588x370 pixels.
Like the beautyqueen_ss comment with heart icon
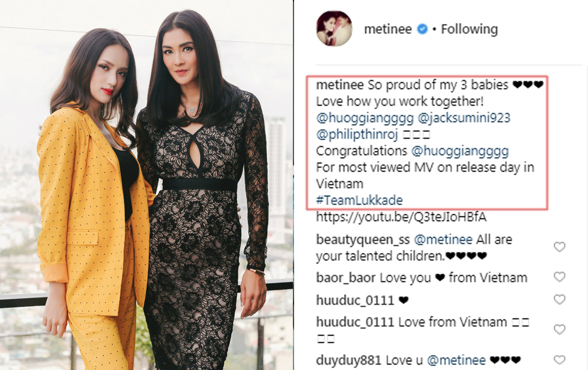click(x=559, y=247)
